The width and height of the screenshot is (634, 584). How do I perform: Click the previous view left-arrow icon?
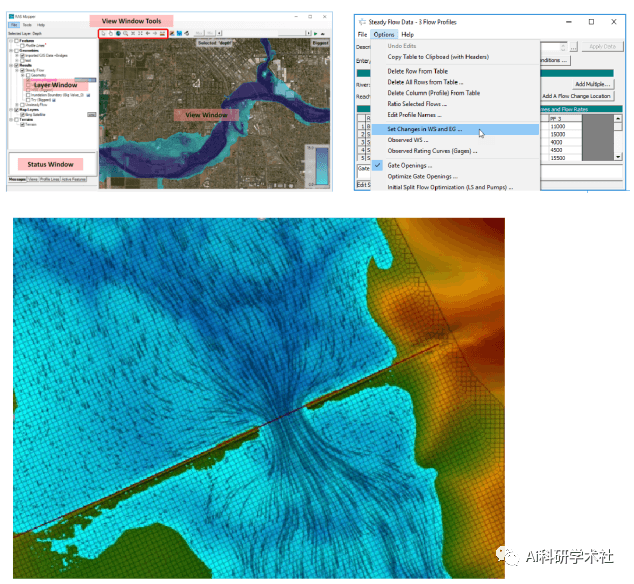148,34
